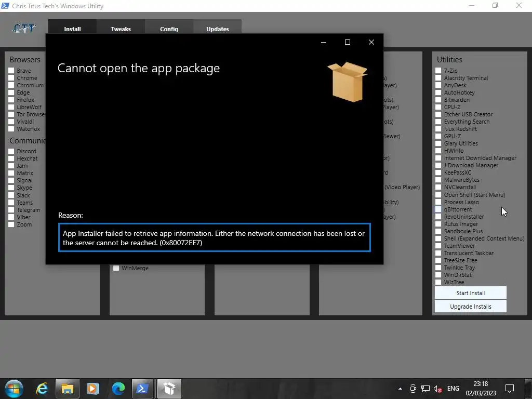Launch Internet Explorer from taskbar
This screenshot has height=399, width=532.
coord(42,389)
